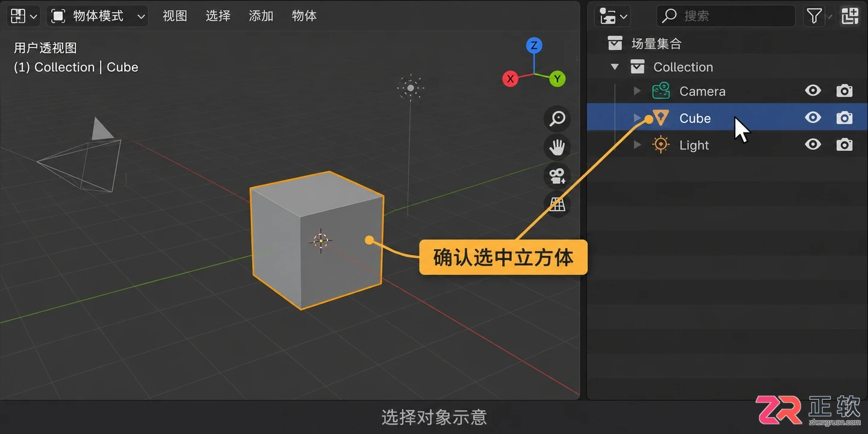
Task: Expand the Camera row
Action: (637, 91)
